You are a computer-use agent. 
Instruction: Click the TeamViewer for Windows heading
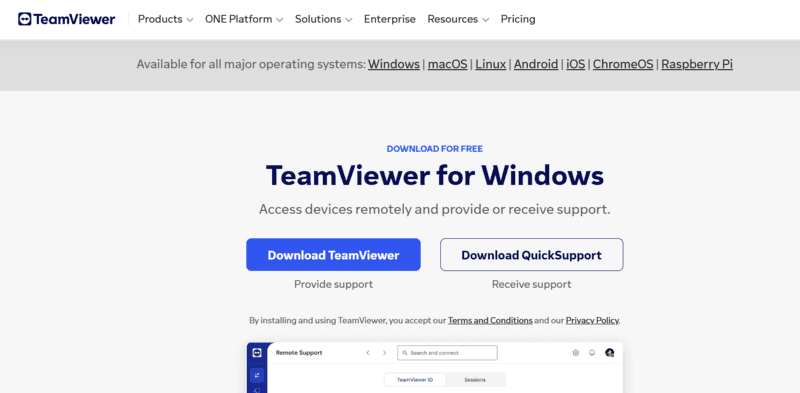(x=435, y=176)
